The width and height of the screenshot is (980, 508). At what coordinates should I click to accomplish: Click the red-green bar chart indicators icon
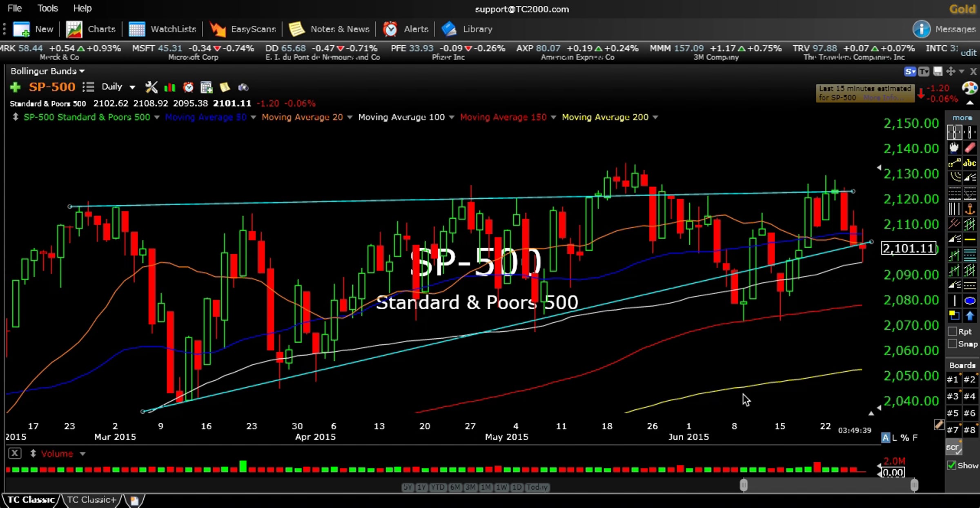(169, 87)
